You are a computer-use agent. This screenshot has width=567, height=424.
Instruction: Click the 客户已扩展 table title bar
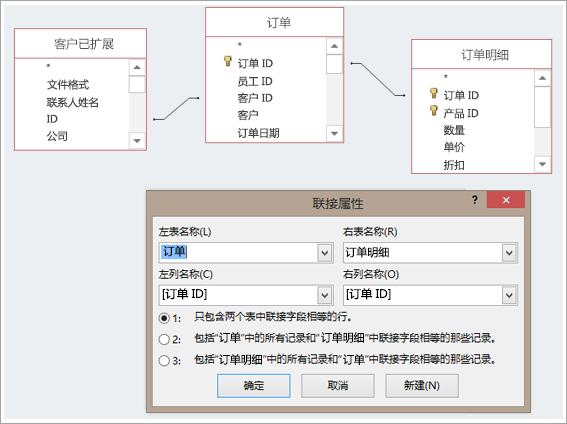coord(81,44)
